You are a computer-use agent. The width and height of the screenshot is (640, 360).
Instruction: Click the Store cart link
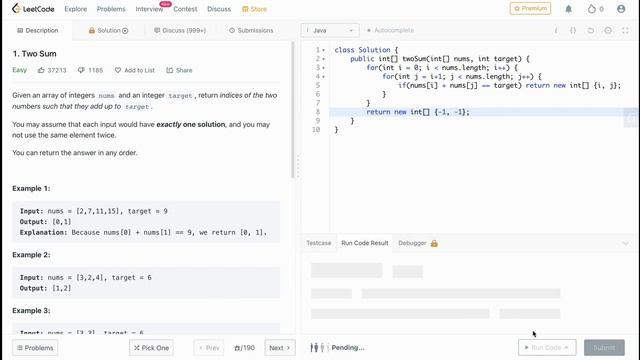pyautogui.click(x=254, y=9)
